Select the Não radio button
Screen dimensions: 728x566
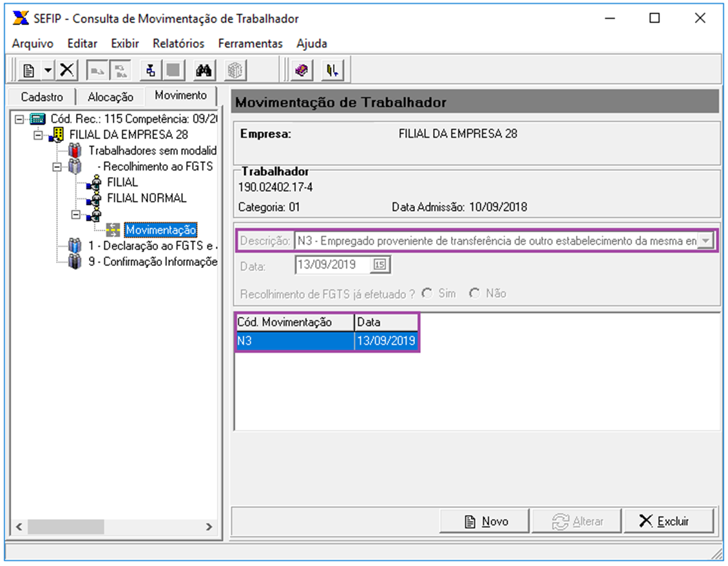pos(475,293)
